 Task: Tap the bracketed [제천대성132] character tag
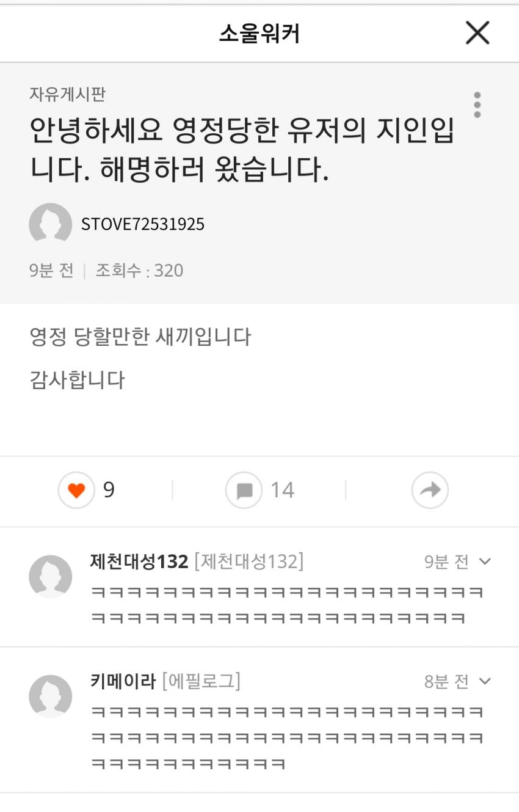pos(249,561)
